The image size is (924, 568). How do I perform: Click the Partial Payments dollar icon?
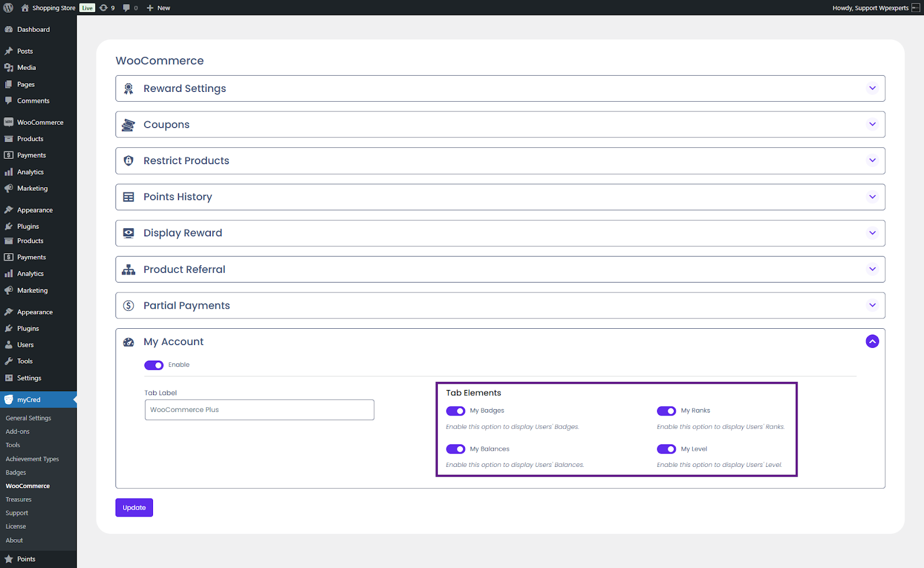click(129, 306)
